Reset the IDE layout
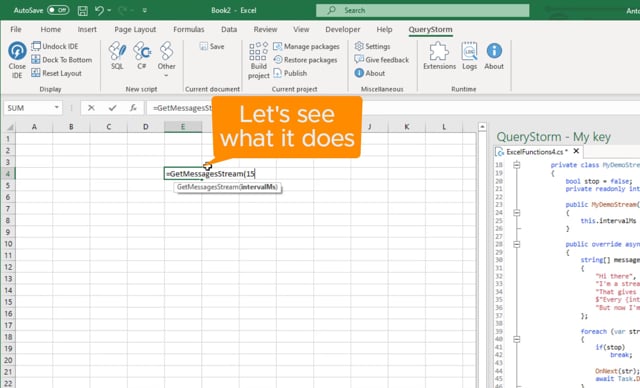640x388 pixels. pos(57,73)
